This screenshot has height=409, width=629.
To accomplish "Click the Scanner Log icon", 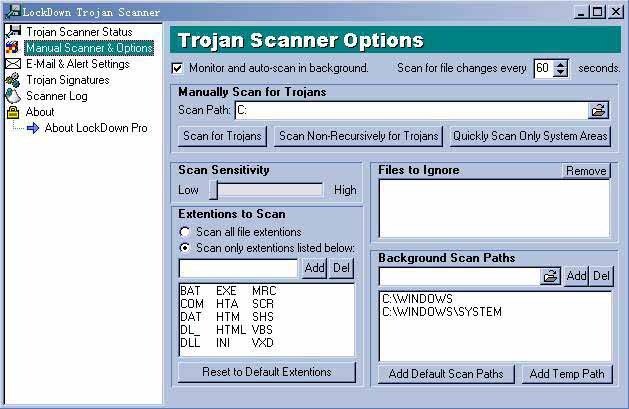I will 13,96.
